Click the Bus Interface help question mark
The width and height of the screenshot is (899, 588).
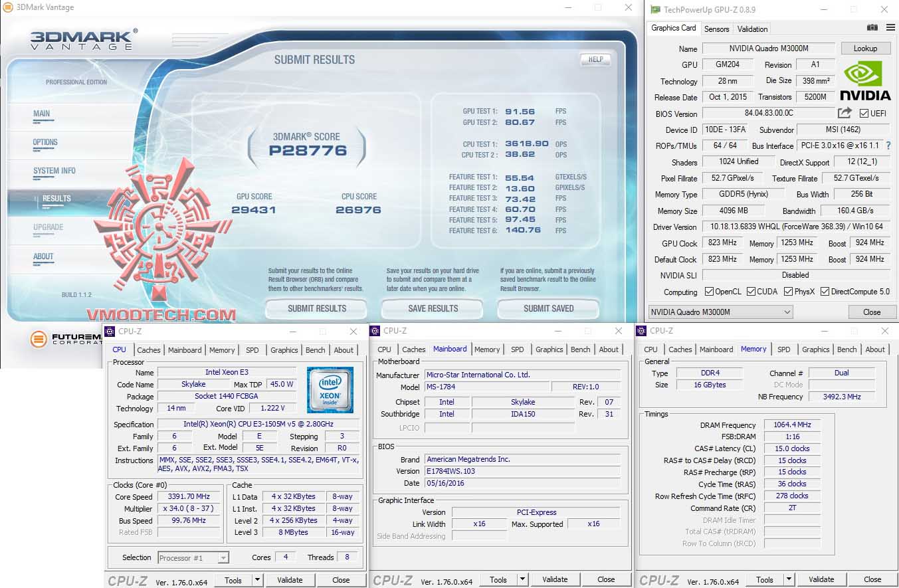click(888, 146)
